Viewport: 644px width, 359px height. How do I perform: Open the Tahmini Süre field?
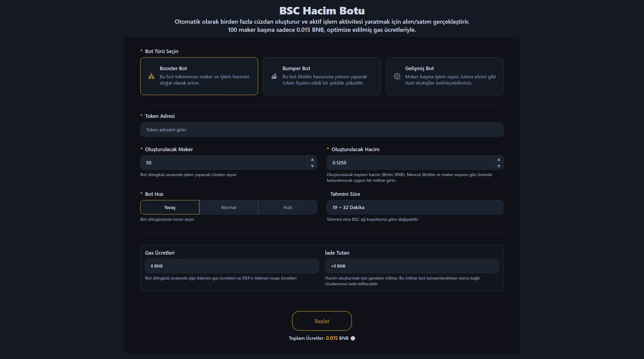(x=415, y=207)
